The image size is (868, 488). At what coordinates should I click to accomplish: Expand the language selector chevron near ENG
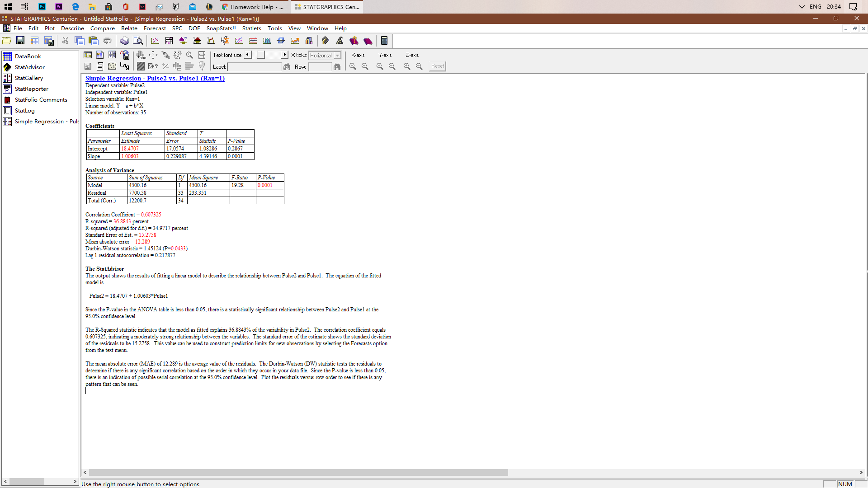tap(801, 6)
